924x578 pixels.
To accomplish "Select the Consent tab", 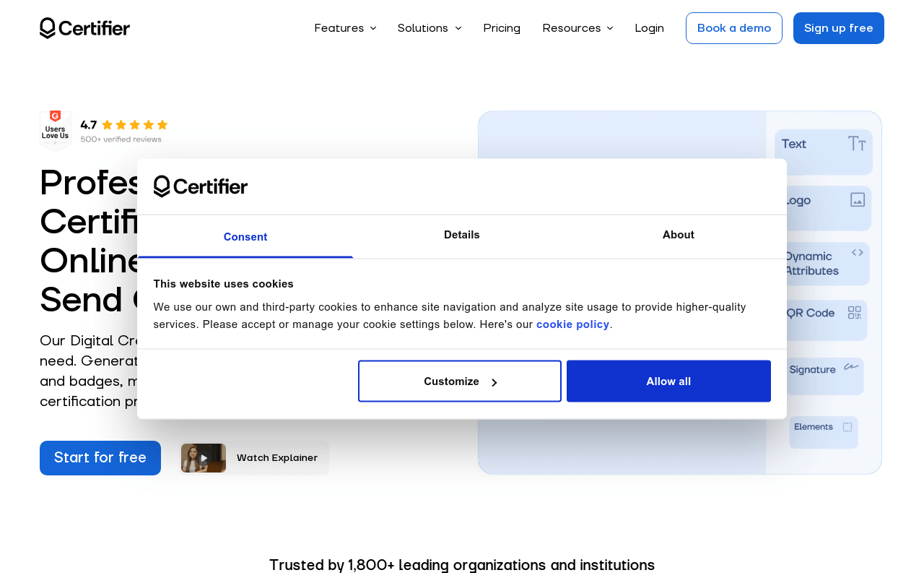I will 245,237.
